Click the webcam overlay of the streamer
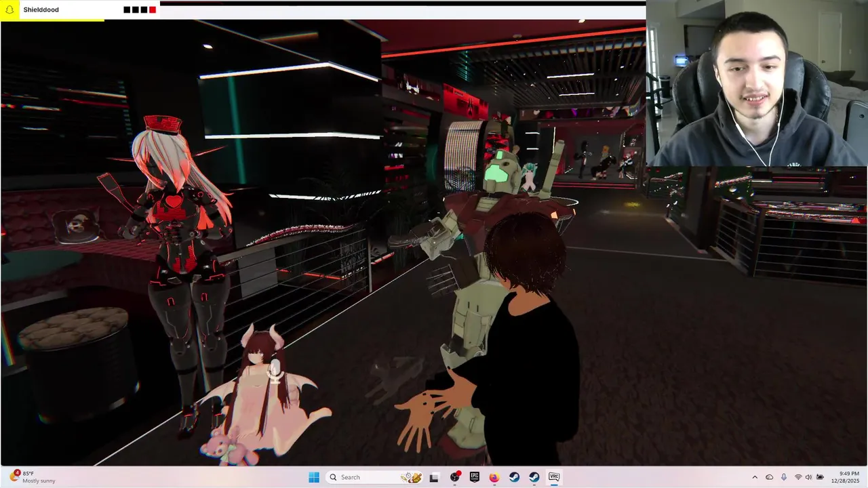 tap(757, 83)
